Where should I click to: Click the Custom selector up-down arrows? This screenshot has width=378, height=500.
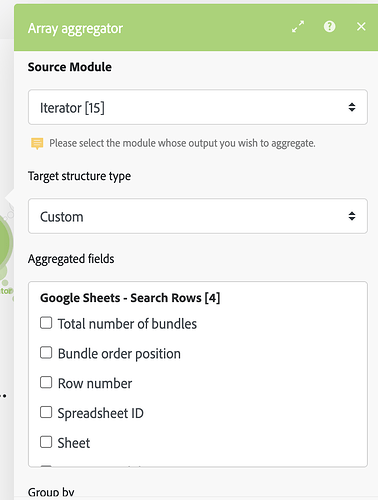coord(352,216)
